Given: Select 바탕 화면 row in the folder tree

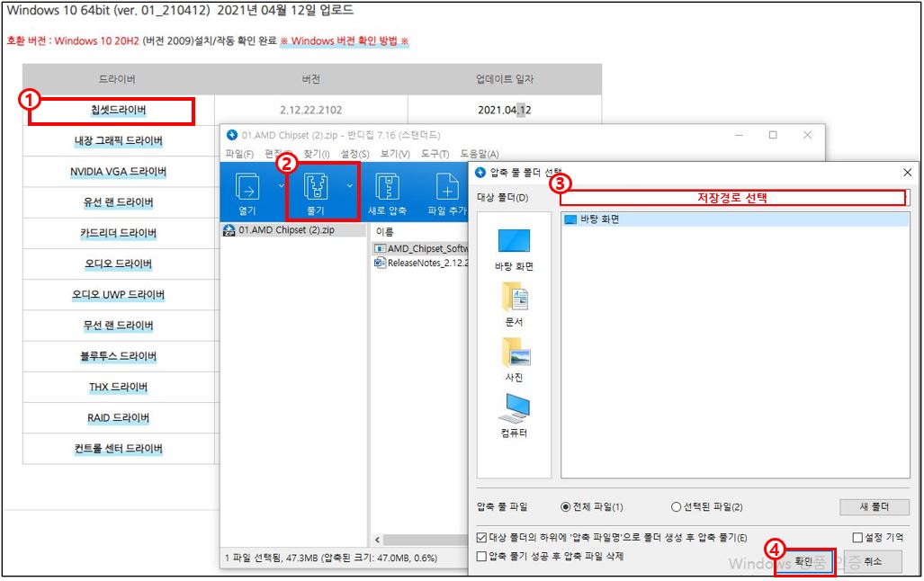Looking at the screenshot, I should pos(735,219).
